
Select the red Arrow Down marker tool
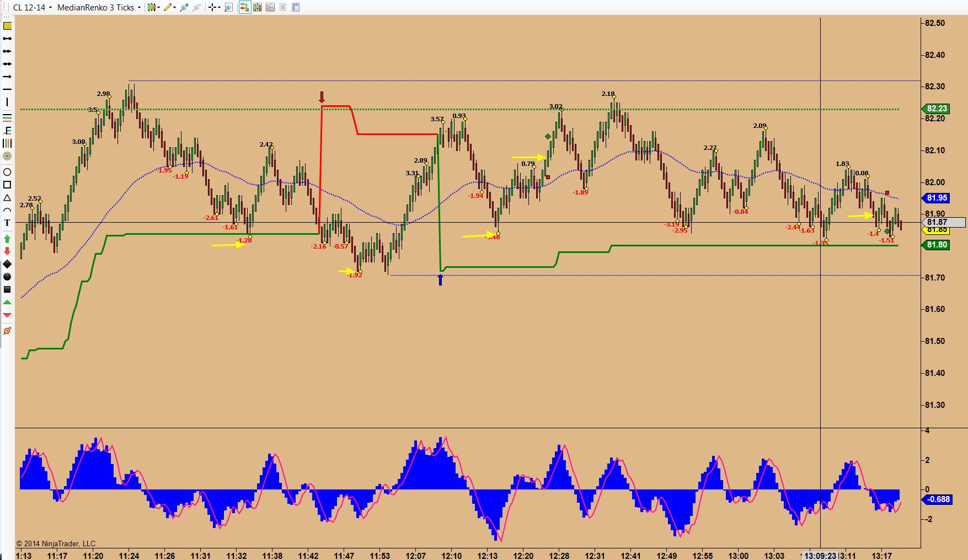click(x=7, y=251)
